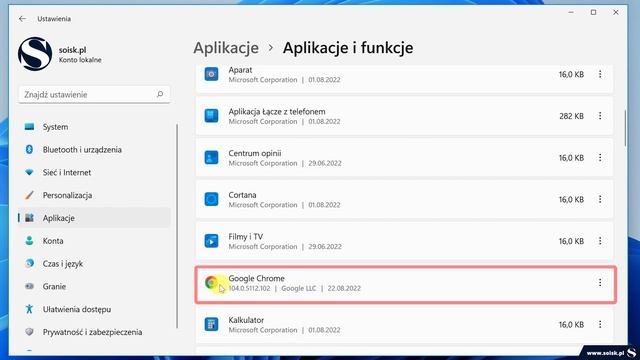Select the Google Chrome app name
The width and height of the screenshot is (640, 360).
256,278
